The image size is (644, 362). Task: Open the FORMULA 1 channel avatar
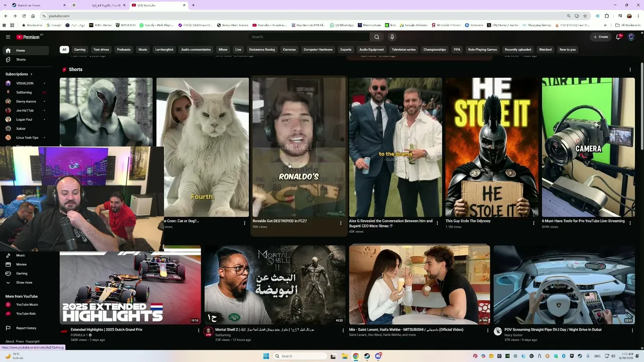pyautogui.click(x=64, y=331)
